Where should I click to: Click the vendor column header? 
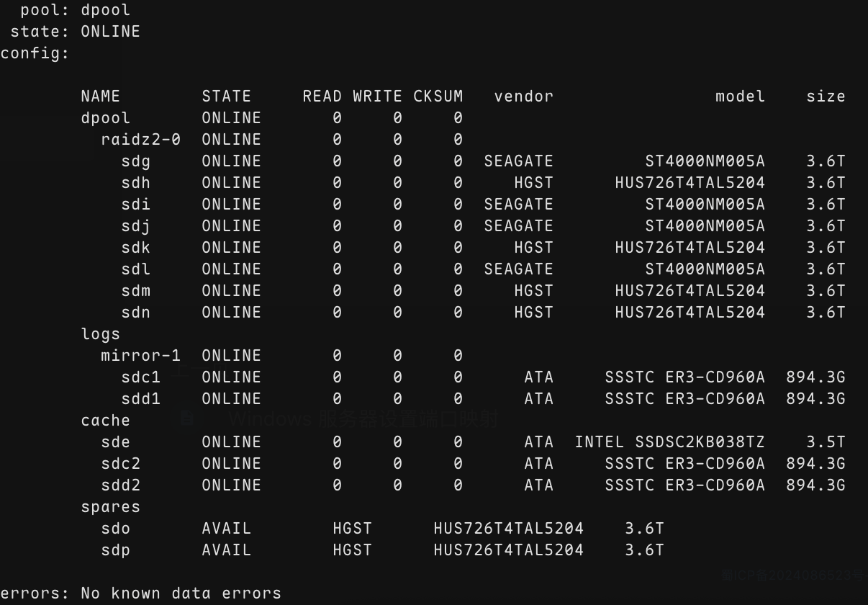coord(524,97)
